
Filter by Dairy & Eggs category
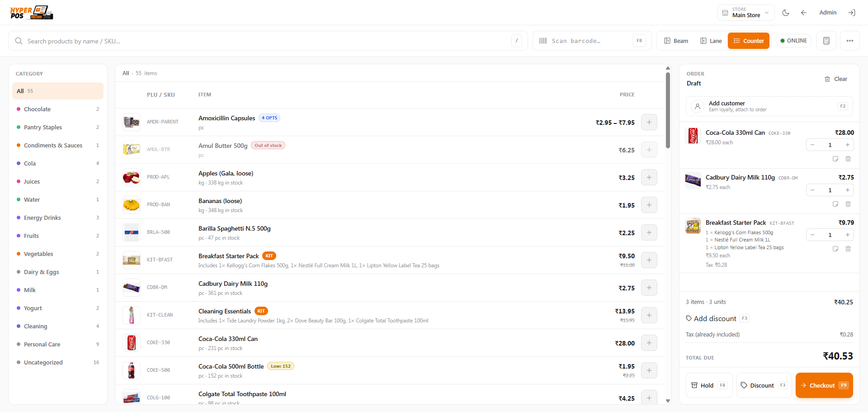click(x=58, y=272)
